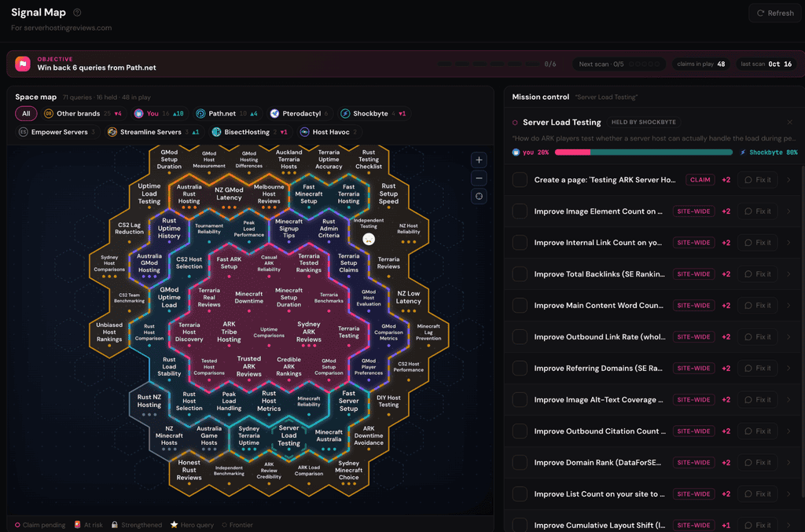This screenshot has width=805, height=532.
Task: Select the Rust NZ Hosting hexagon
Action: (149, 402)
